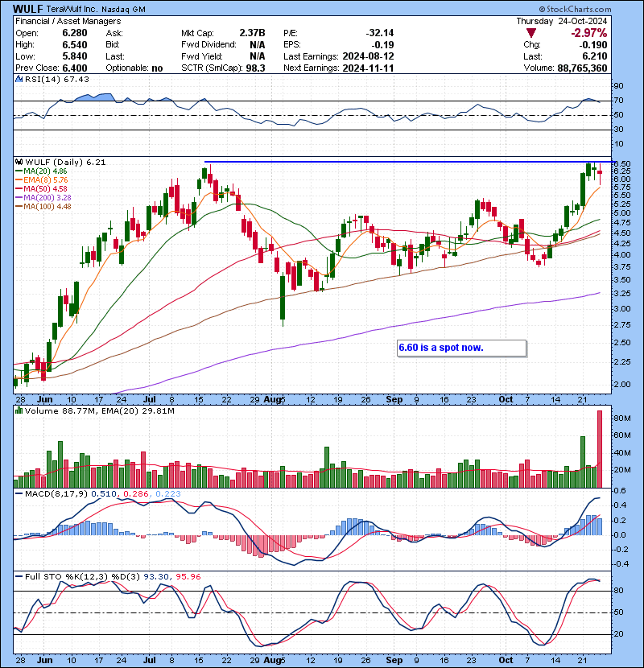Click the Volume figure 88,765,360

pyautogui.click(x=582, y=68)
